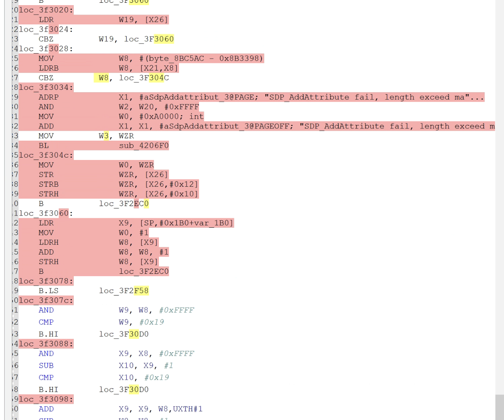Click loc_3F30D0 under loc_3f307c
504x420 pixels.
tap(124, 334)
